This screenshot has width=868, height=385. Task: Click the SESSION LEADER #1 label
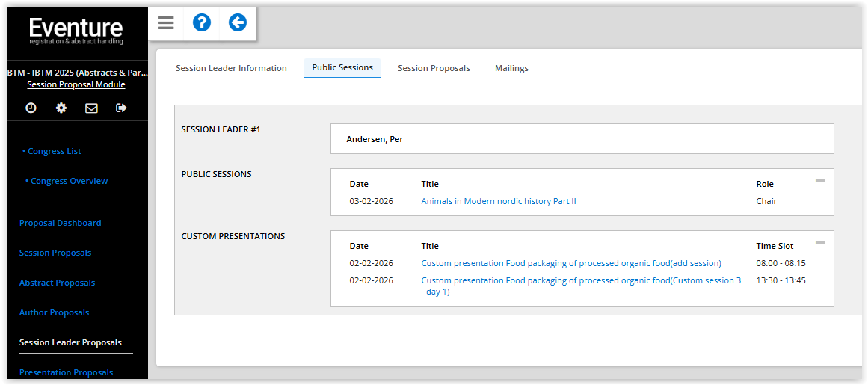pyautogui.click(x=221, y=129)
